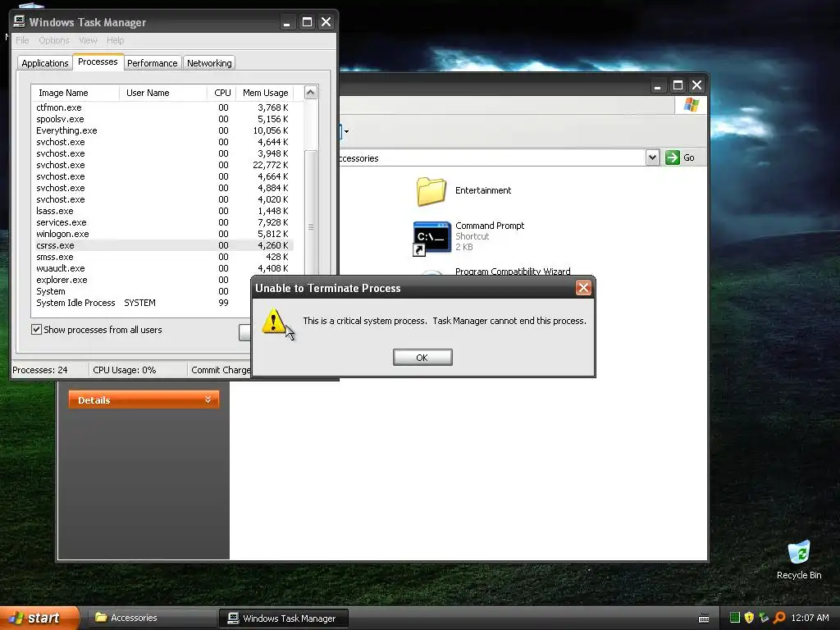The height and width of the screenshot is (630, 840).
Task: Select the Command Prompt shortcut icon
Action: coord(431,239)
